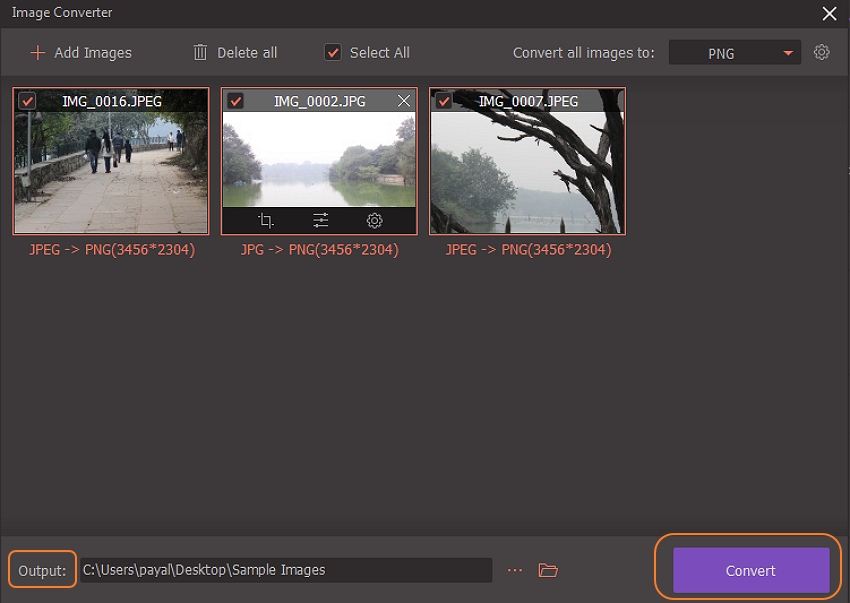
Task: Open the output folder icon
Action: [x=547, y=570]
